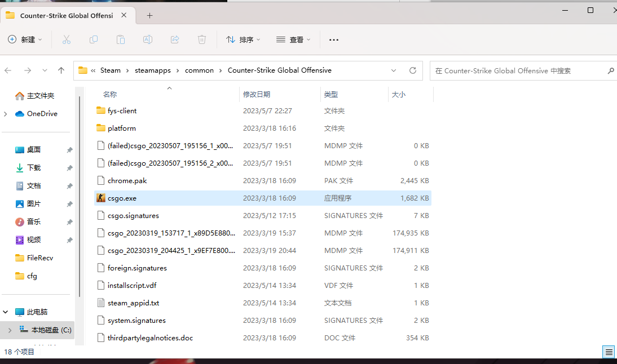617x364 pixels.
Task: Select system.signatures file name
Action: pyautogui.click(x=136, y=321)
